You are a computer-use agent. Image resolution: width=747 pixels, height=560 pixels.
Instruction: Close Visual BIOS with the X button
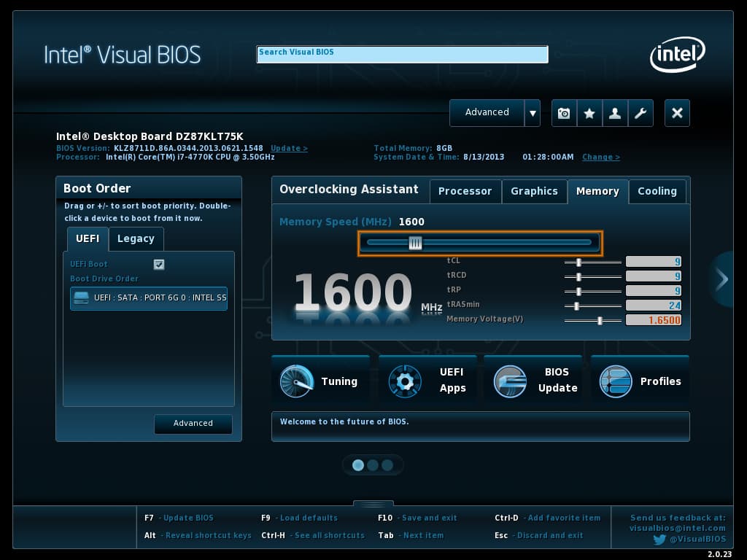tap(677, 113)
